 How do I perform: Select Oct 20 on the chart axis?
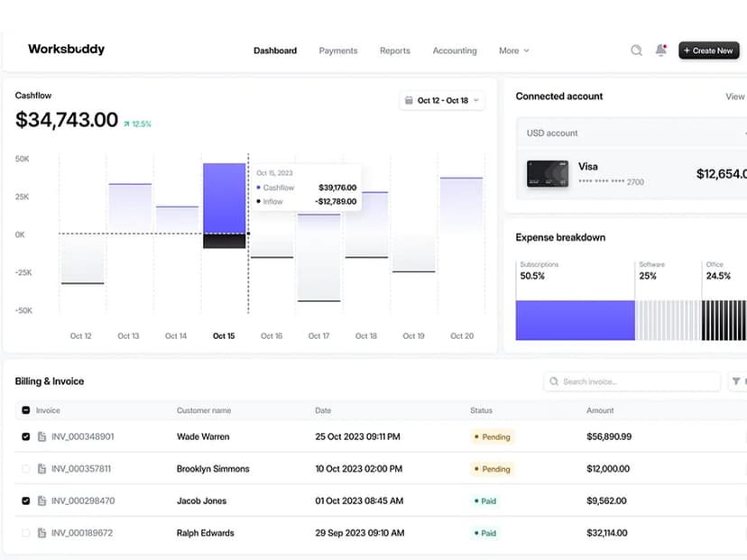[462, 335]
